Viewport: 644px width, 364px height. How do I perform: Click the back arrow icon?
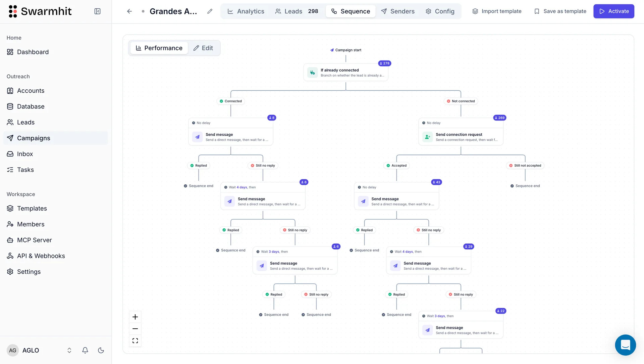[129, 11]
